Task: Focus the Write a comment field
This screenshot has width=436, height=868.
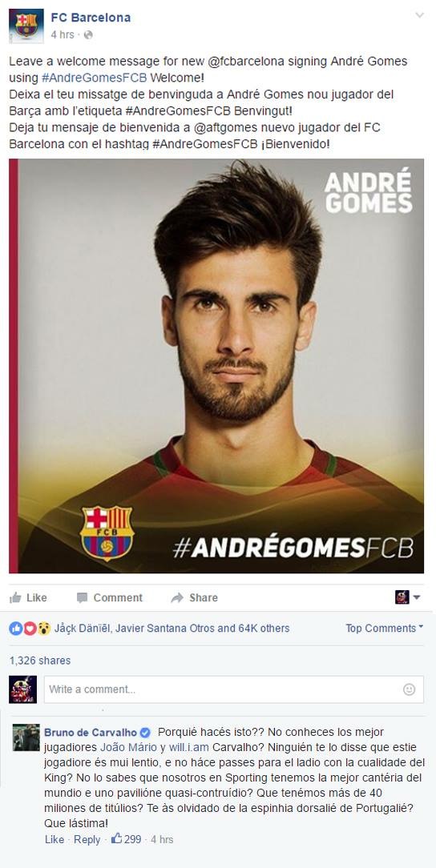Action: [233, 689]
